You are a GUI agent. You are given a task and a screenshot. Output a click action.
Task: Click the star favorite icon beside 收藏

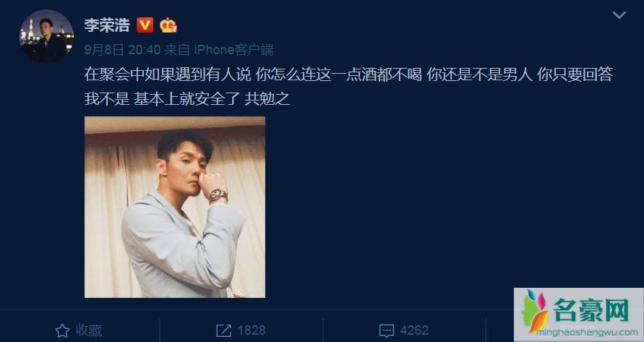click(62, 330)
